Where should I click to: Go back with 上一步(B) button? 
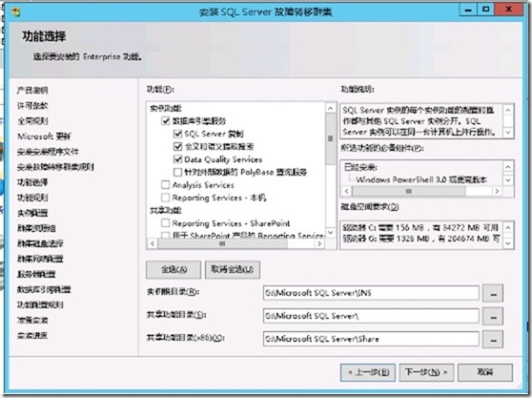point(368,372)
